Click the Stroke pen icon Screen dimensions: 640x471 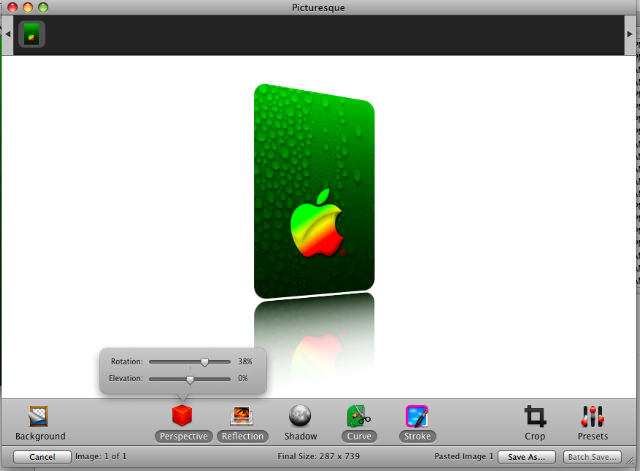(417, 416)
